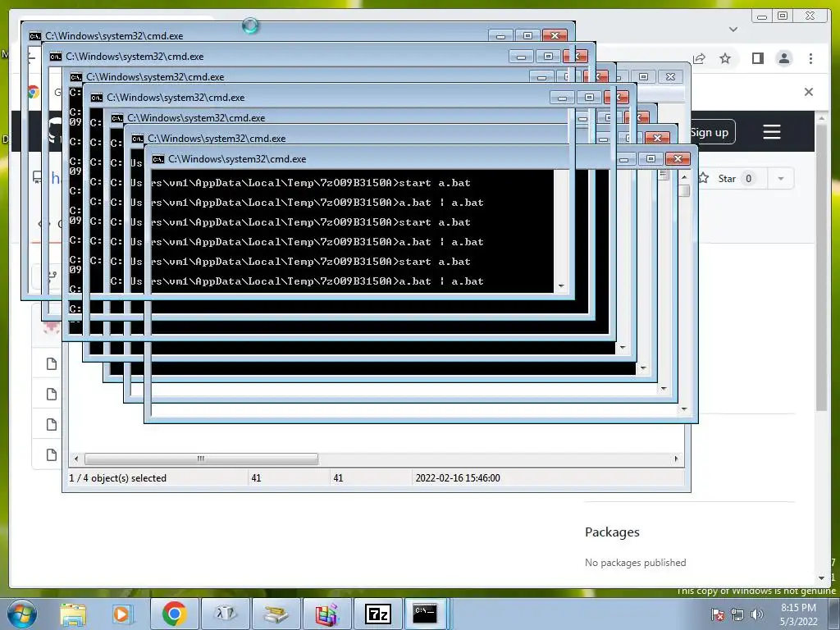Minimize the frontmost cmd.exe window
This screenshot has height=630, width=840.
[x=624, y=159]
